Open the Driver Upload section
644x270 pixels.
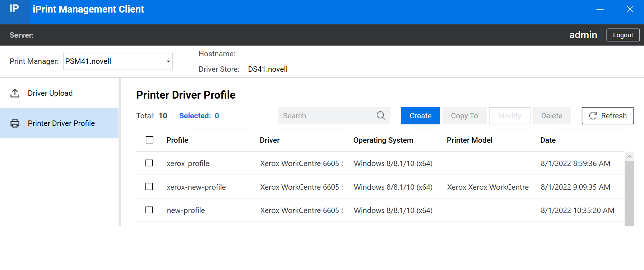click(x=50, y=93)
